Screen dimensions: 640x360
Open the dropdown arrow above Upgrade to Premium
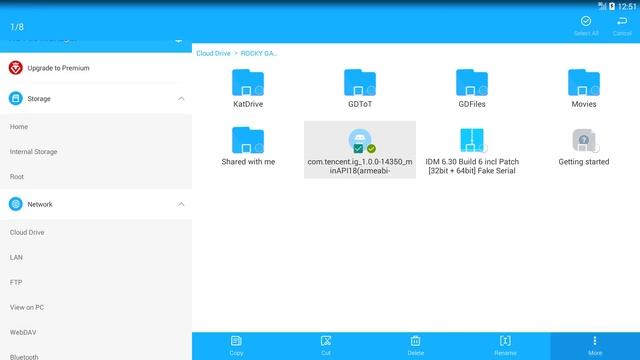tap(178, 41)
